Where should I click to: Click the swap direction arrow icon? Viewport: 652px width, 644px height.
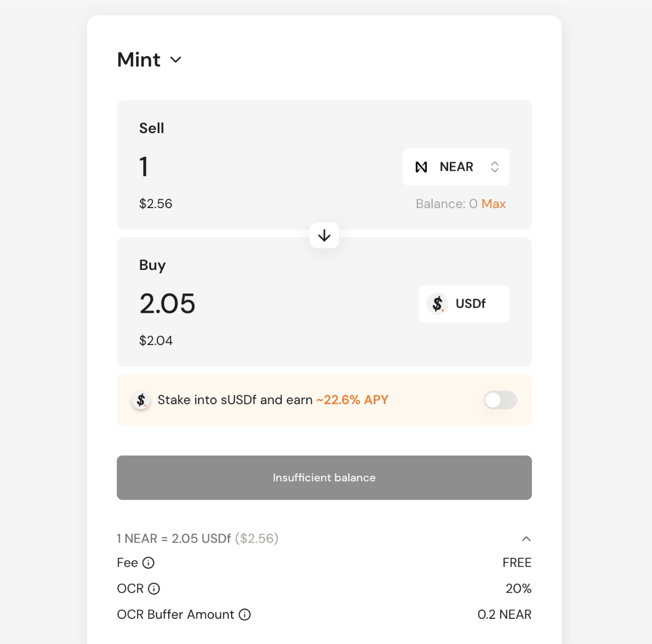click(324, 235)
